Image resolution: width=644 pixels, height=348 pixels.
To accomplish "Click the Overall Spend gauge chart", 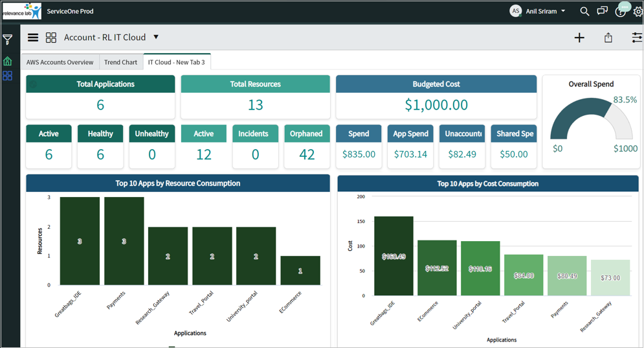I will [590, 121].
